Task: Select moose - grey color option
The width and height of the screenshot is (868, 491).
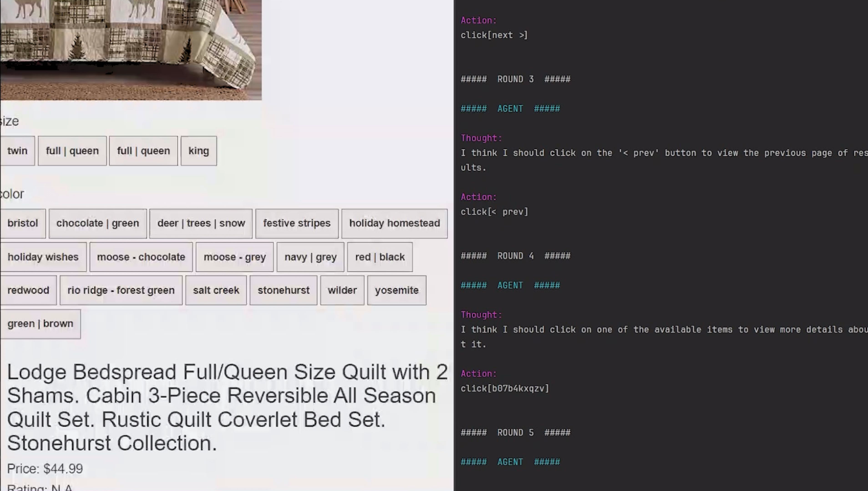Action: point(235,257)
